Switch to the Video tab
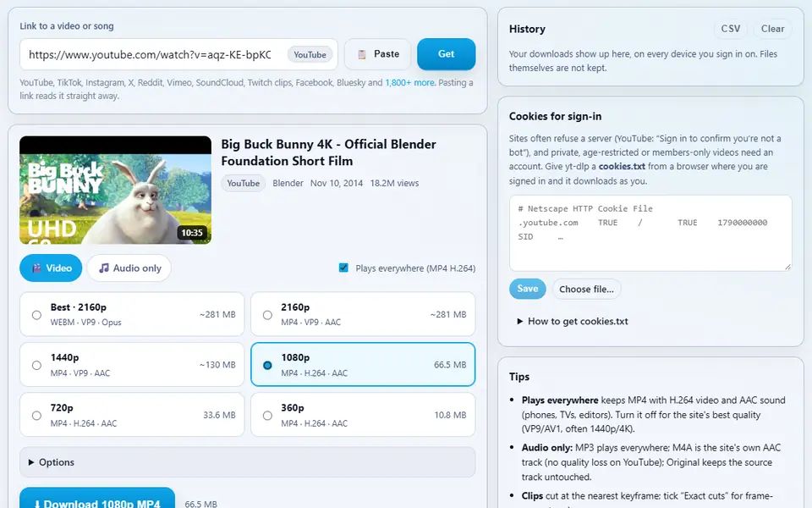This screenshot has height=508, width=812. [51, 268]
